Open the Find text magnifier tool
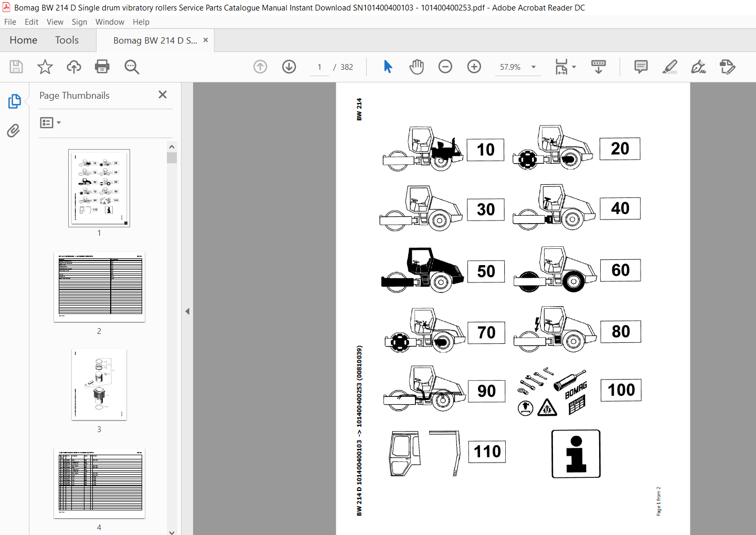Screen dimensions: 756x535 132,67
